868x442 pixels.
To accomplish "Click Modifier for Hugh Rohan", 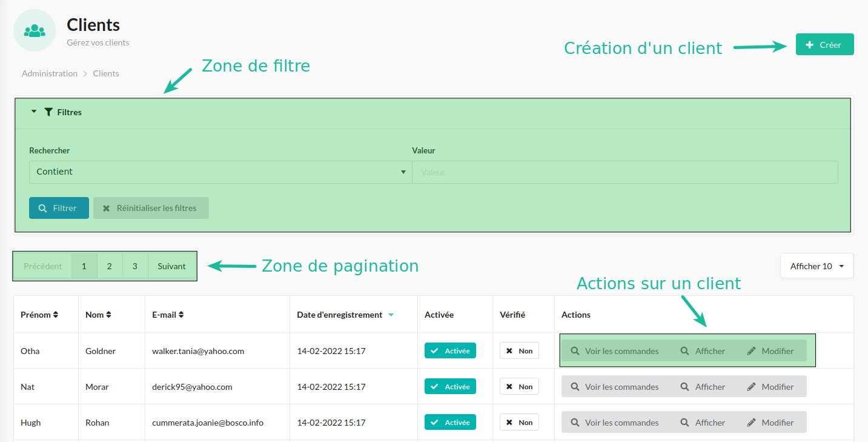I will [x=770, y=423].
